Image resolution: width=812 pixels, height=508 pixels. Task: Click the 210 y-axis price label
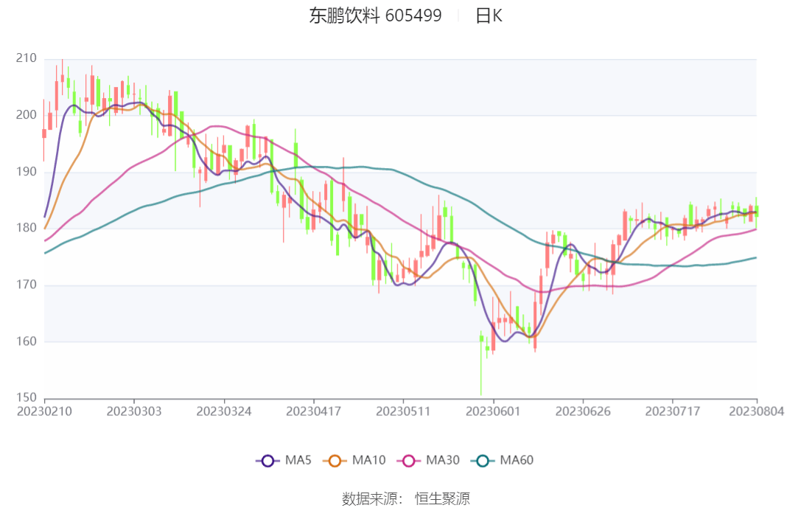pyautogui.click(x=27, y=58)
